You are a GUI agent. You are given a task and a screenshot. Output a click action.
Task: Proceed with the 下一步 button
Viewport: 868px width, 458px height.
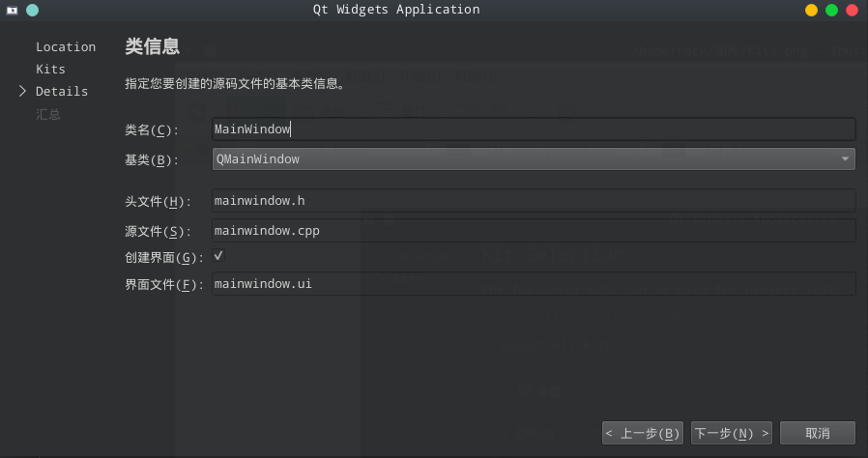[732, 433]
